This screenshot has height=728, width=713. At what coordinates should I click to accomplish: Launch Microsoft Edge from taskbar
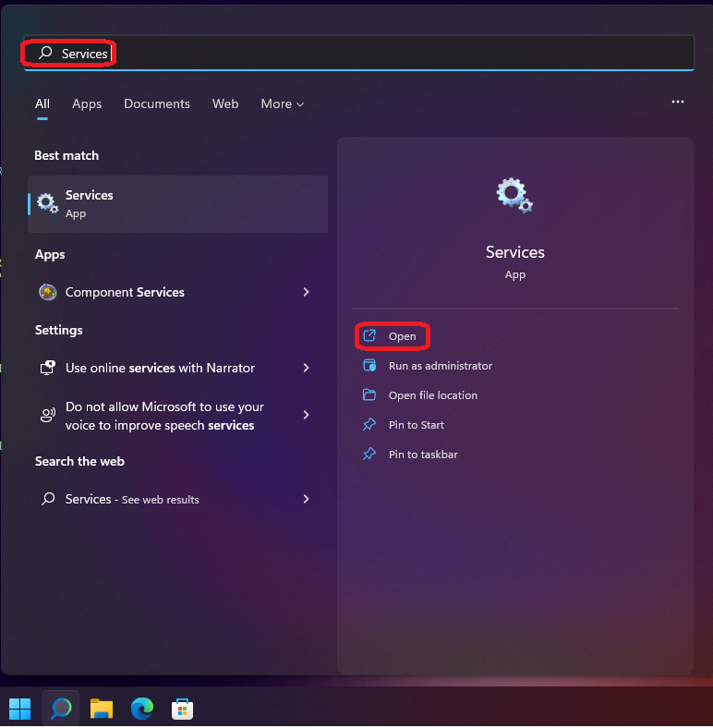[x=142, y=709]
